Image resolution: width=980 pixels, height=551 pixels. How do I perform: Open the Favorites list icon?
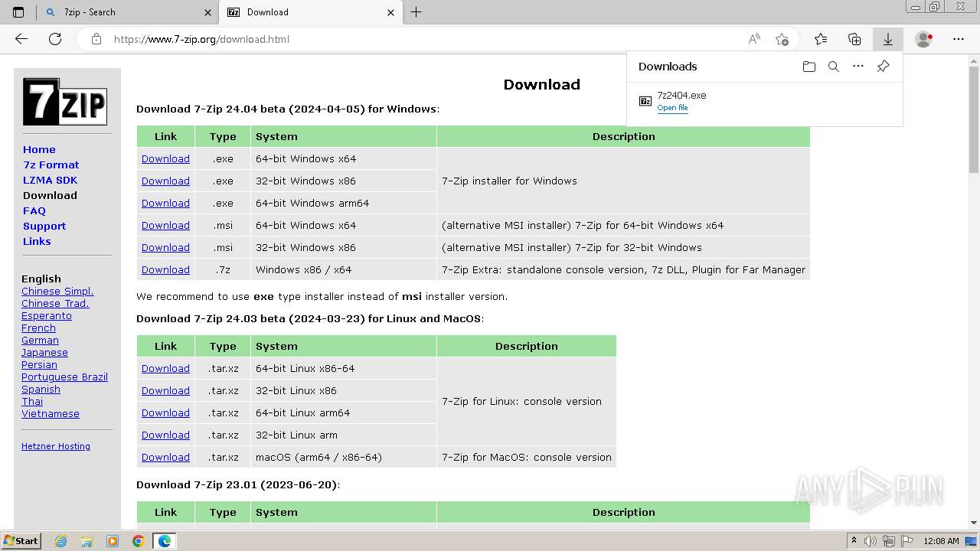click(821, 39)
